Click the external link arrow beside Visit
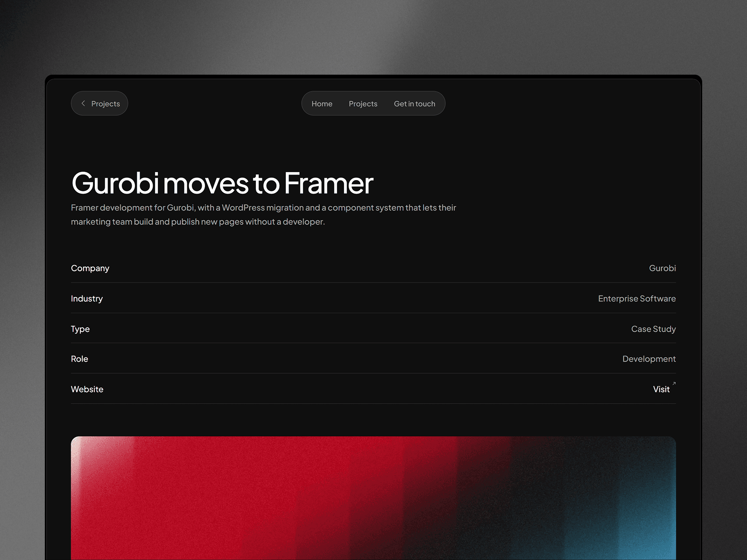The height and width of the screenshot is (560, 747). point(674,384)
